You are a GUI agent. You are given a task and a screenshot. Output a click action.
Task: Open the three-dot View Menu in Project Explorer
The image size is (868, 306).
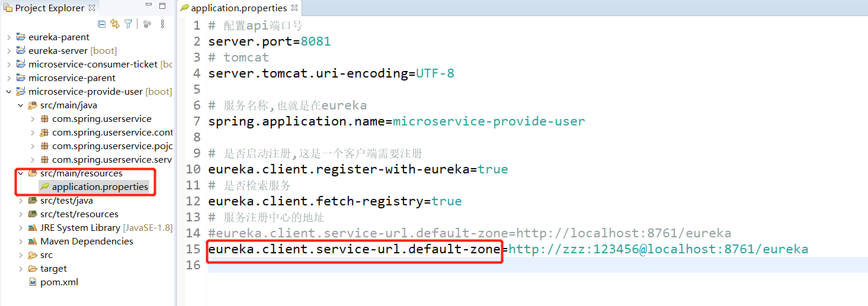coord(162,24)
